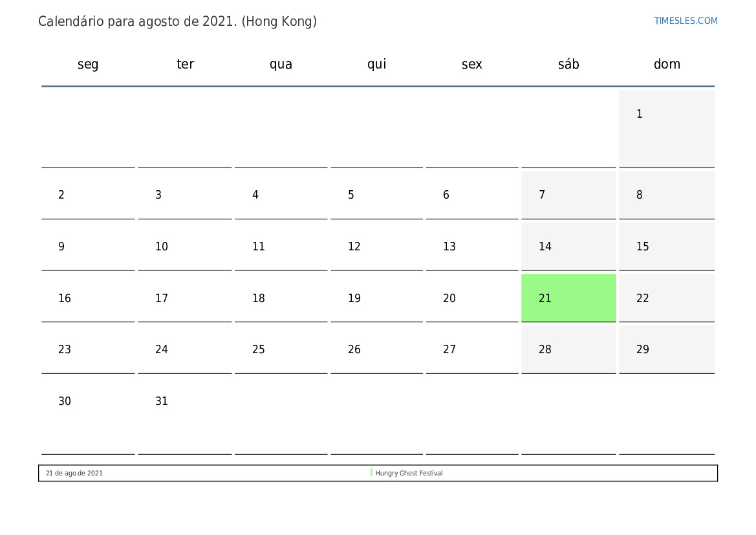
Task: Click day 22 in the calendar
Action: pyautogui.click(x=667, y=298)
